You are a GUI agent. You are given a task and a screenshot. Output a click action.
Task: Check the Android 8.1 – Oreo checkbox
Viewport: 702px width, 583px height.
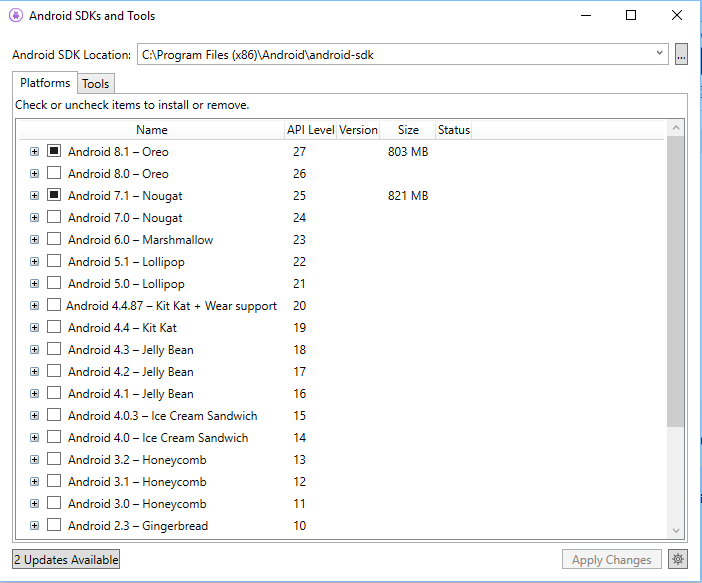pos(54,151)
